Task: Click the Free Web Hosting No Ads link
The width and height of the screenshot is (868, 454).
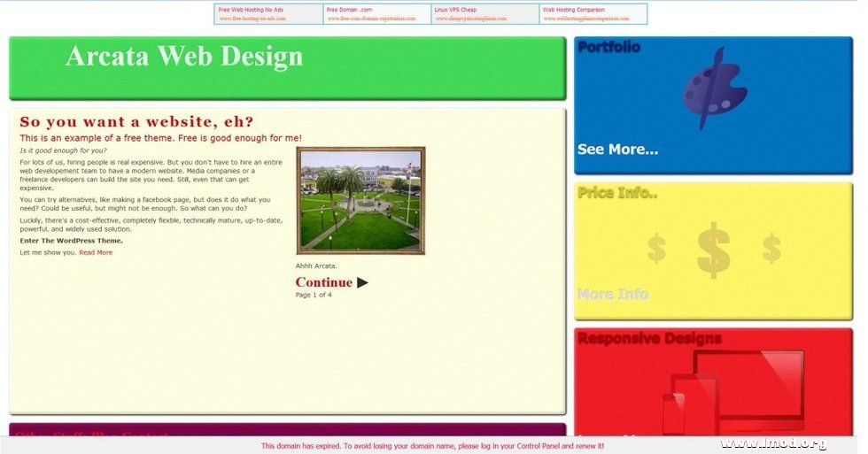Action: coord(251,10)
